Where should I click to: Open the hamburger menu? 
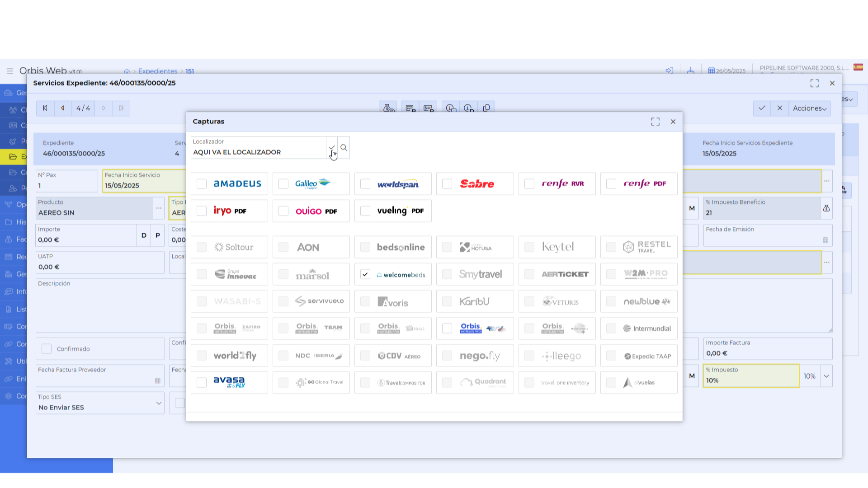coord(9,71)
